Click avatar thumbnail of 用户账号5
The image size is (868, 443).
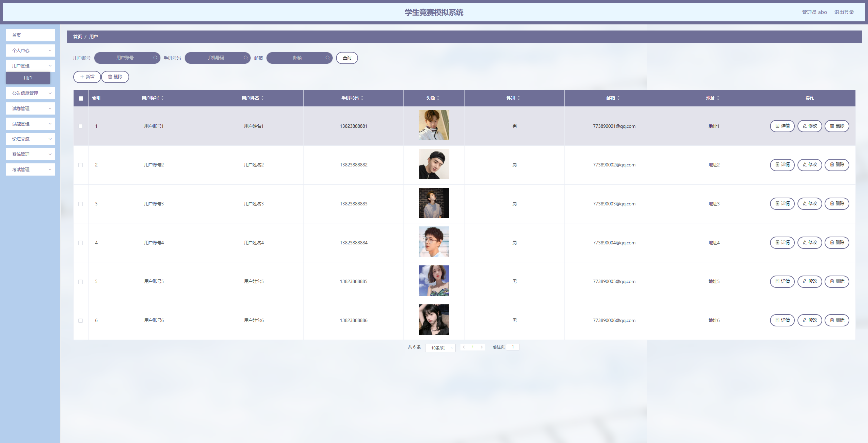pos(434,281)
